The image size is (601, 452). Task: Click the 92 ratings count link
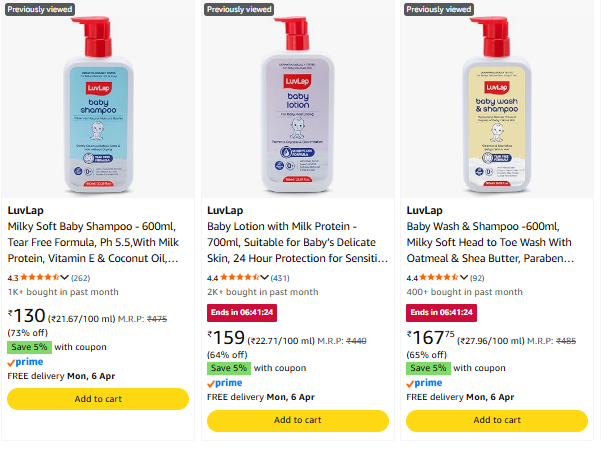(478, 277)
